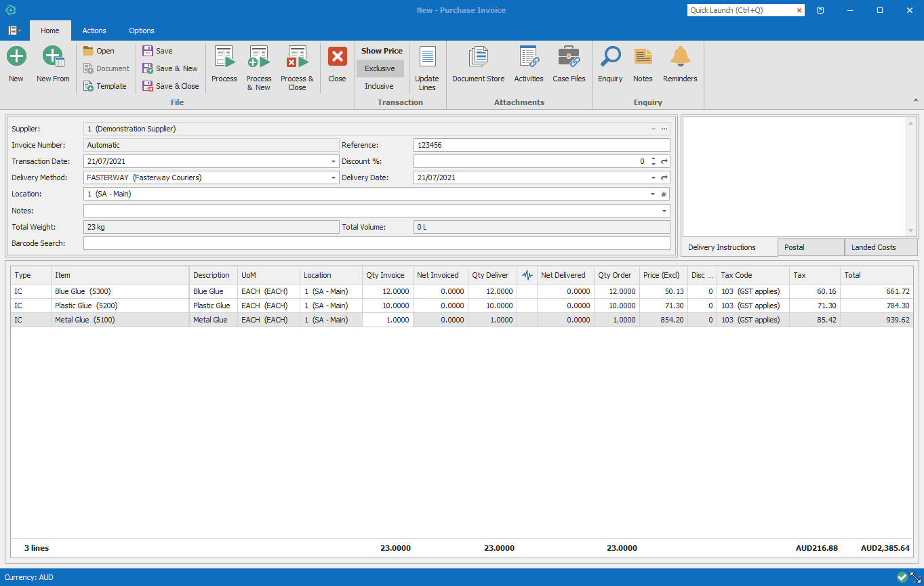Screen dimensions: 924x586
Task: Open the Landed Costs tab
Action: pyautogui.click(x=873, y=247)
